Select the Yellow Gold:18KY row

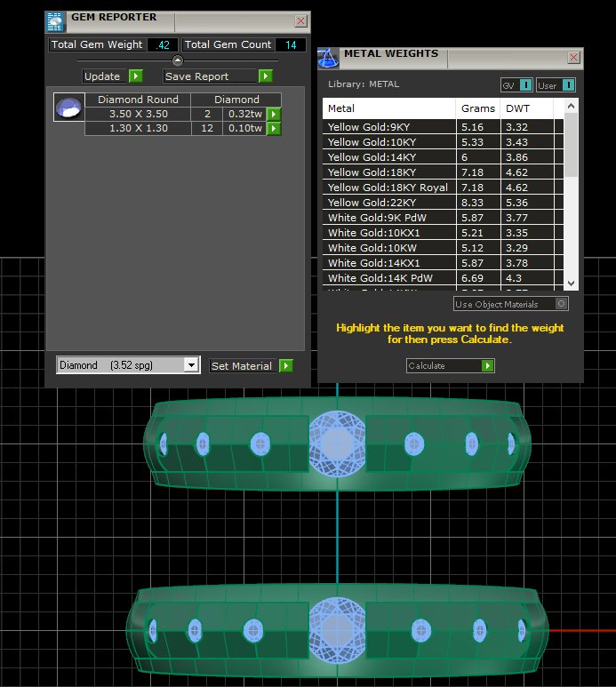[x=443, y=172]
